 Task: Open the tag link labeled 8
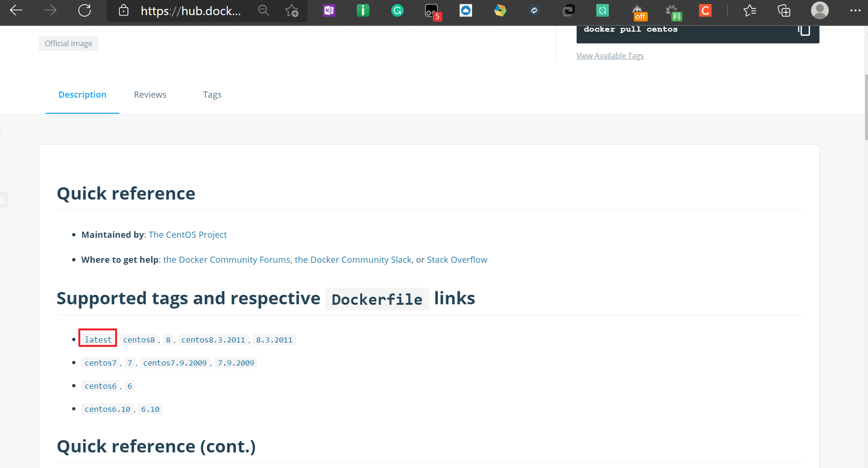(x=168, y=340)
